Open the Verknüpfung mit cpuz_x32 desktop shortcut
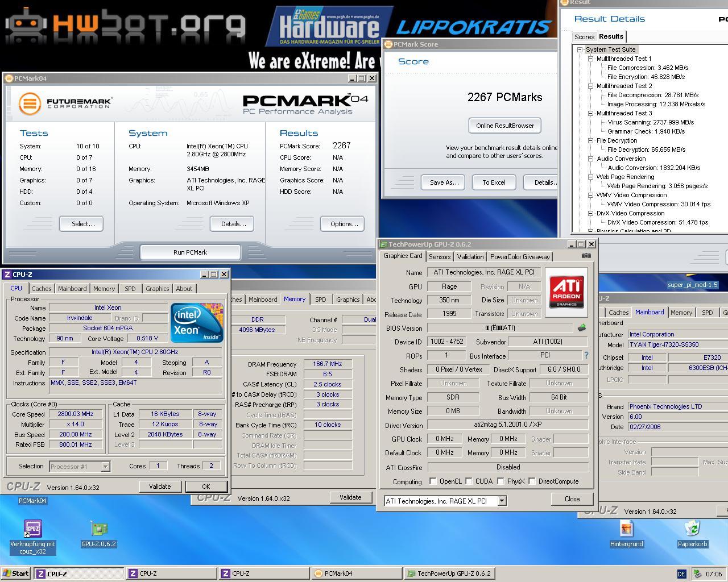Image resolution: width=728 pixels, height=582 pixels. [33, 537]
